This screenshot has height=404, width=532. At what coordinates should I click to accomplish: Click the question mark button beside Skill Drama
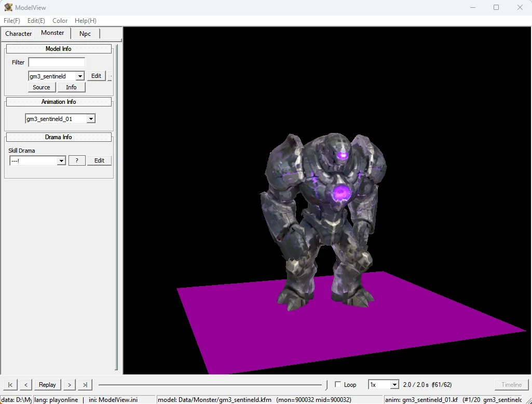pyautogui.click(x=77, y=160)
